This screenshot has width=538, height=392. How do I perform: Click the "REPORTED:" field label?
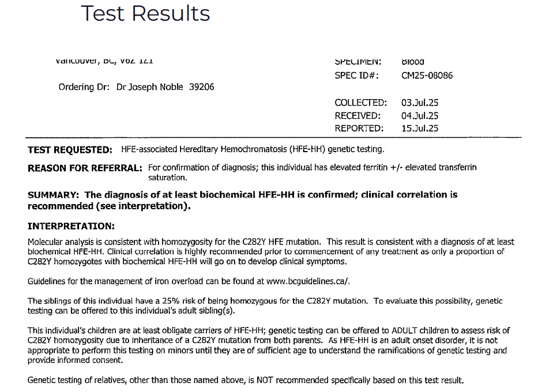click(x=359, y=129)
